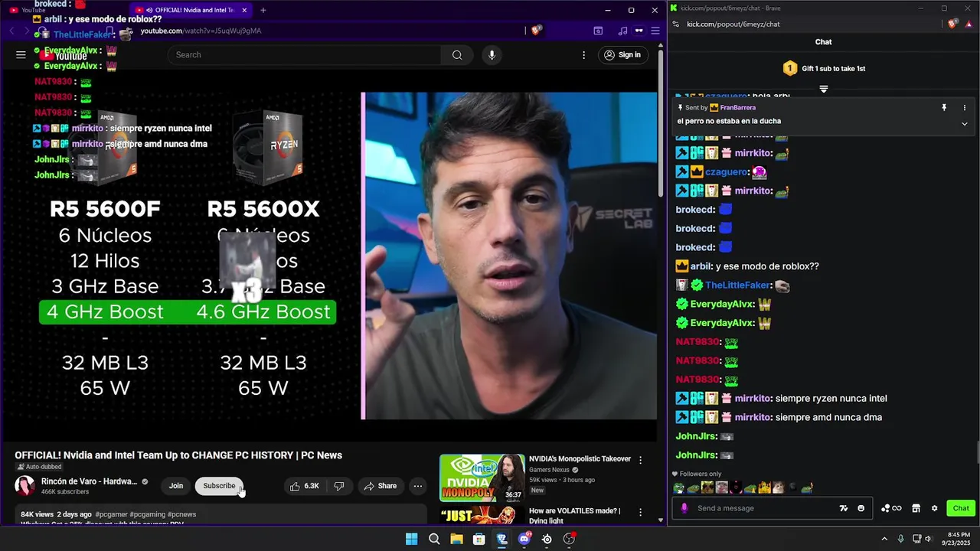Click the magenta microphone in chat input
980x551 pixels.
pyautogui.click(x=684, y=508)
